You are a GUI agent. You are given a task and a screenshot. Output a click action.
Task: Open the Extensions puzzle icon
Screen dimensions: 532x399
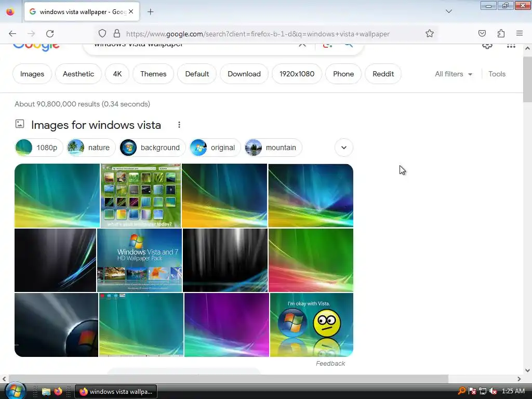501,33
